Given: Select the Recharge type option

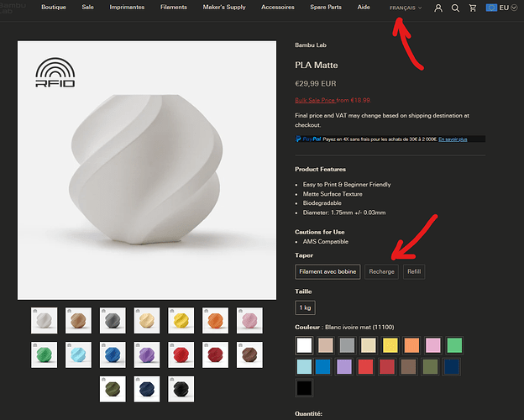Looking at the screenshot, I should click(x=381, y=271).
